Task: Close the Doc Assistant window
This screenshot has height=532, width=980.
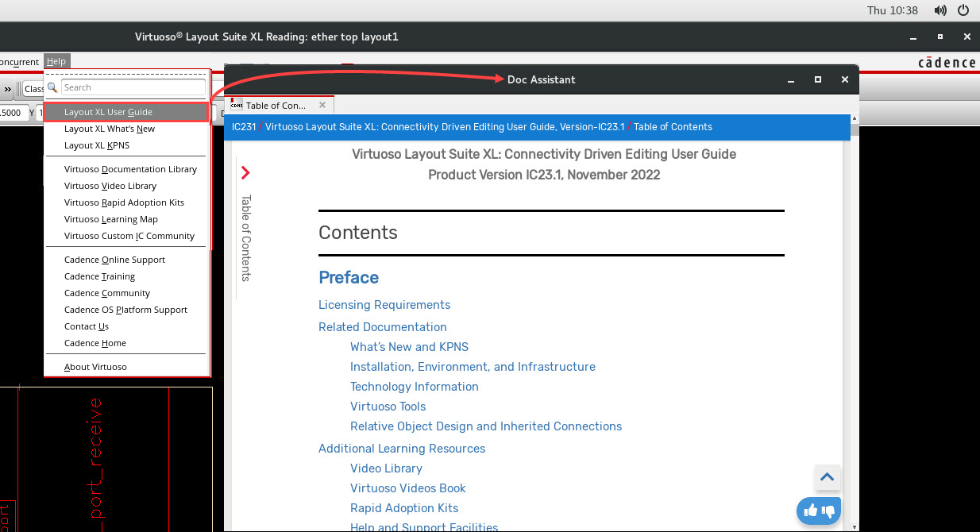Action: (845, 79)
